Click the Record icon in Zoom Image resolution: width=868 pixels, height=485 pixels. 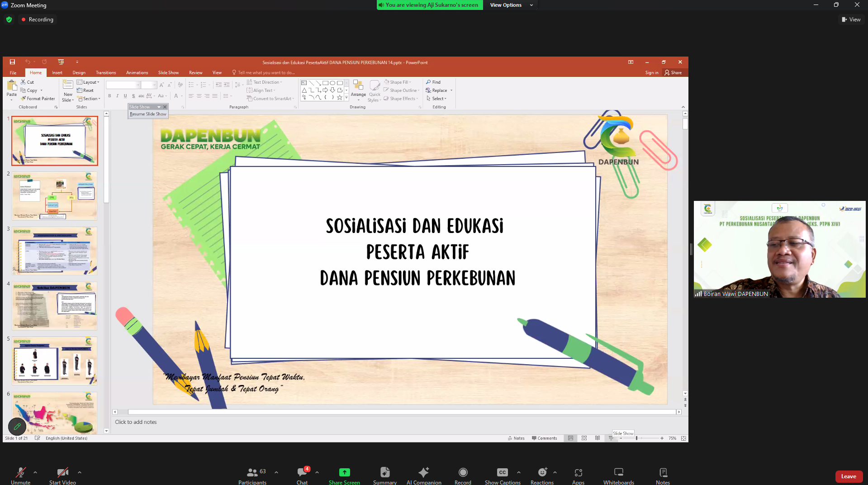click(463, 472)
